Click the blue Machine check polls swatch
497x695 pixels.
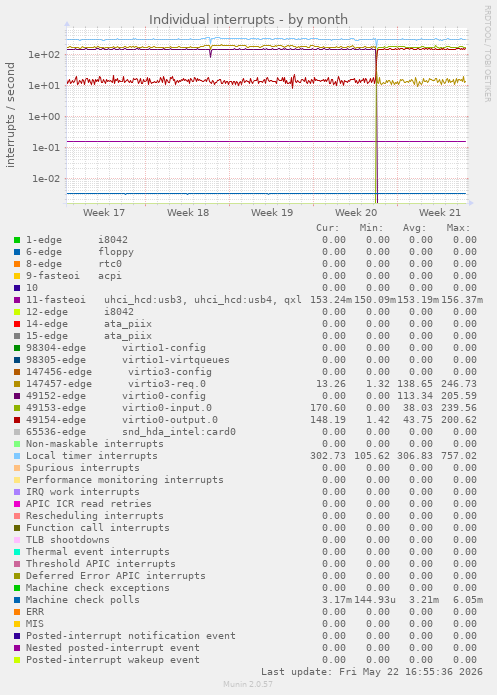pyautogui.click(x=17, y=600)
